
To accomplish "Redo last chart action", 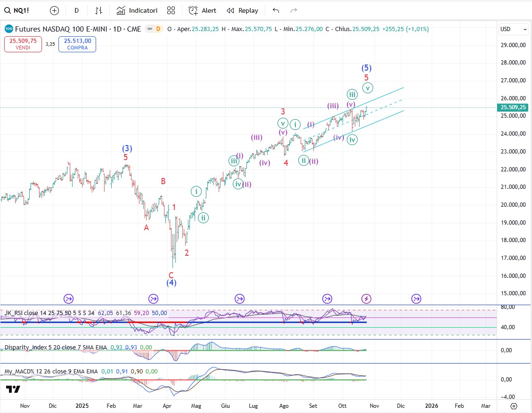I will (294, 10).
